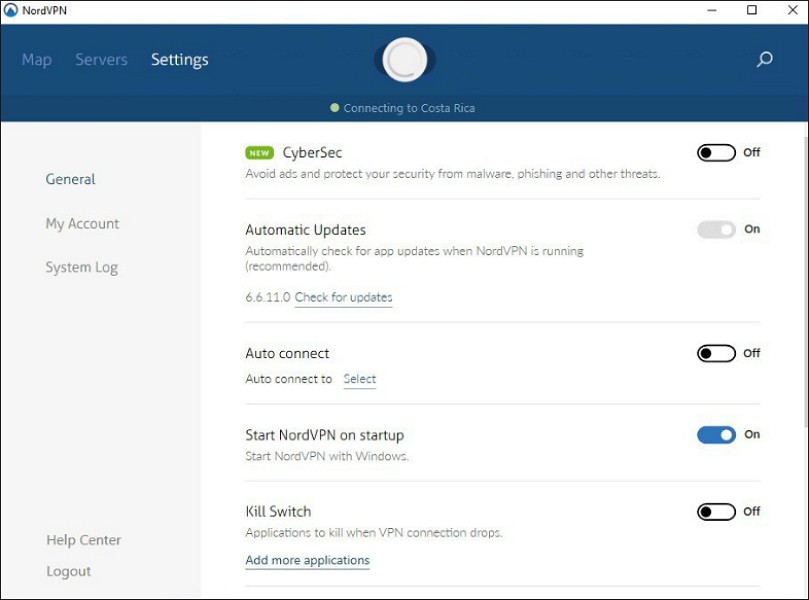This screenshot has height=600, width=809.
Task: Maximize the NordVPN window
Action: coord(752,10)
